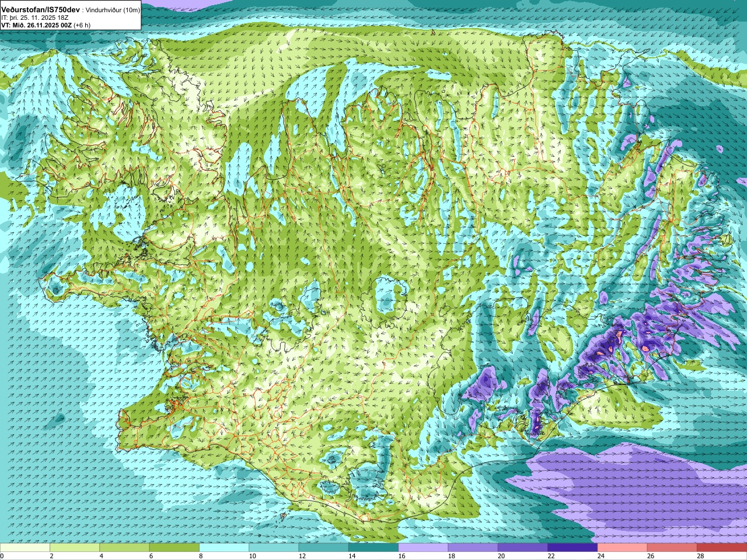
Task: Select the 20–22 violet legend swatch
Action: 523,548
